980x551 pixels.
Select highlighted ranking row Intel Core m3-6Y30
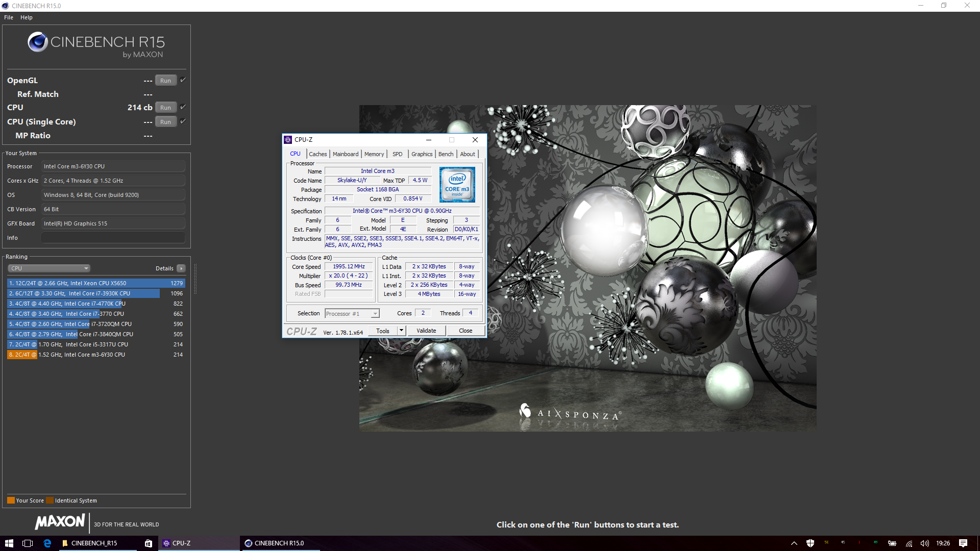click(x=96, y=355)
